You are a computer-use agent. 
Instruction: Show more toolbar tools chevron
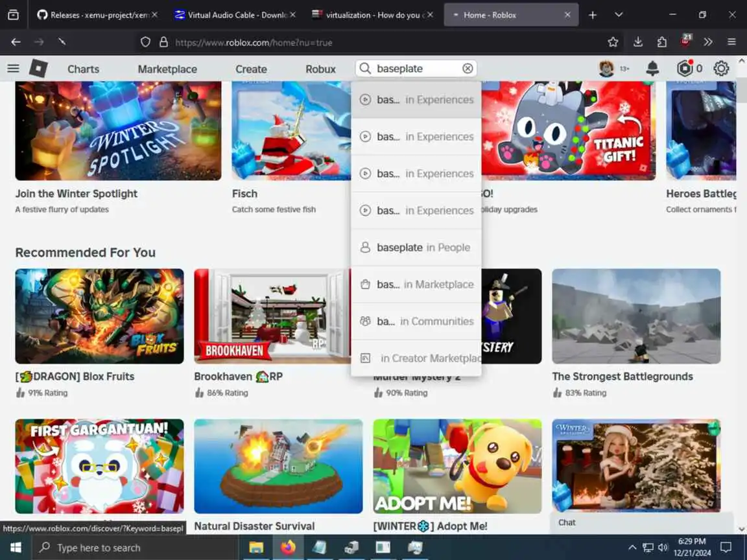coord(708,42)
